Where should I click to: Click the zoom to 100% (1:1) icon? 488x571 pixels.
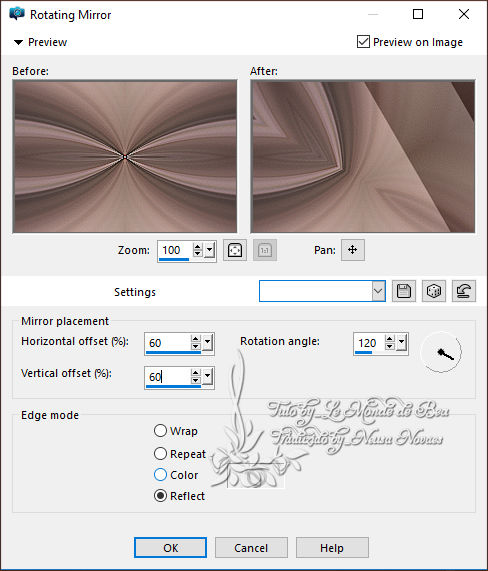(265, 250)
